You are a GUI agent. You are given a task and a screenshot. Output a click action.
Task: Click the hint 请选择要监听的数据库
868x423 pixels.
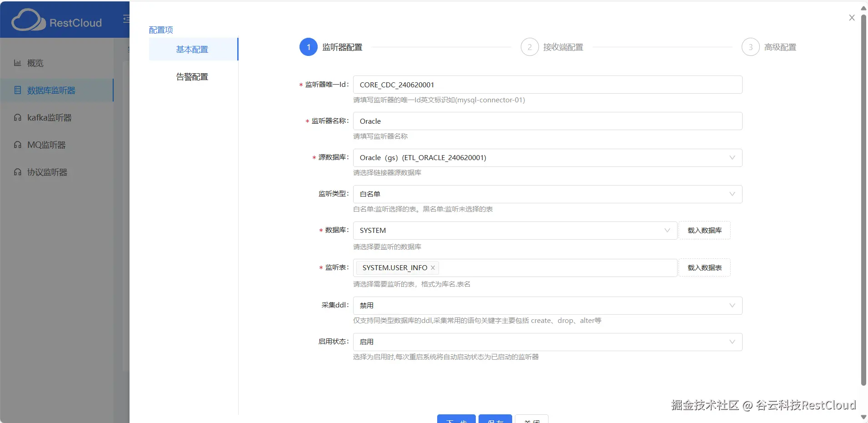(x=387, y=247)
